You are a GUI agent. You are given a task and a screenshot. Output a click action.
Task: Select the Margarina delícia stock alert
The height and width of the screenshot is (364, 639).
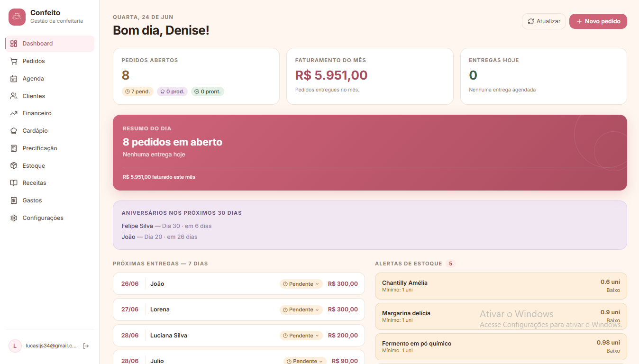click(x=501, y=316)
